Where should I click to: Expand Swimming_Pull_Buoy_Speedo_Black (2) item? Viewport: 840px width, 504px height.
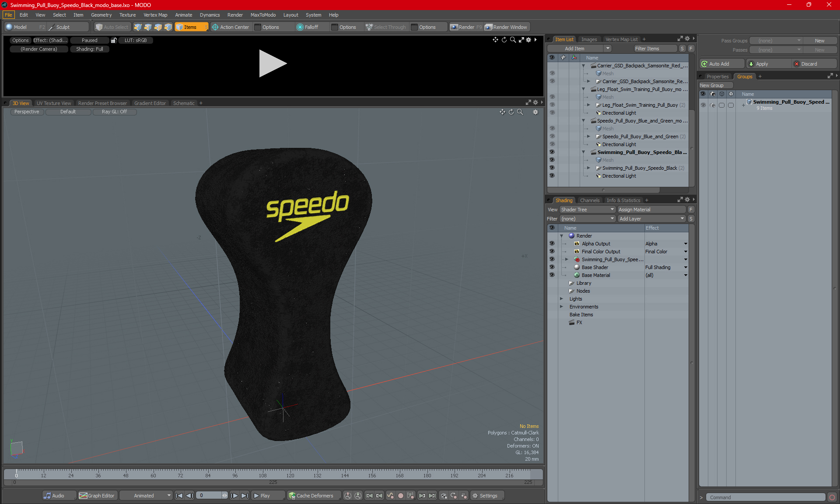pos(588,168)
